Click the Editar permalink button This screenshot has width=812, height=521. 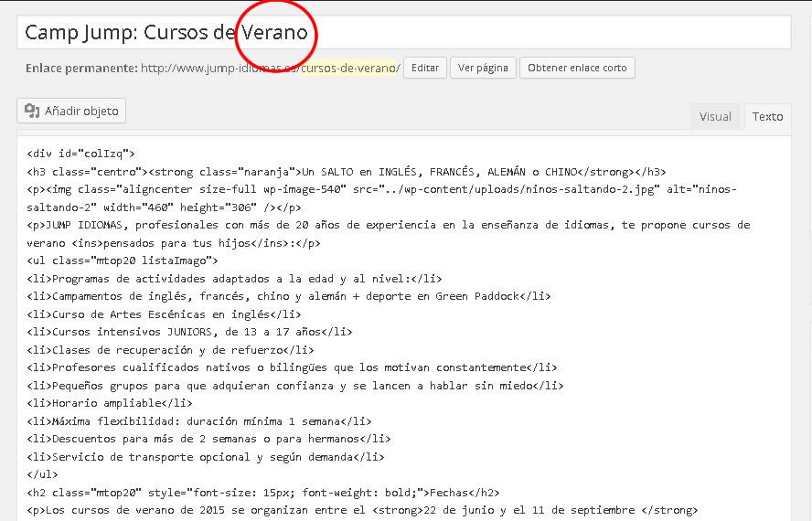tap(425, 68)
